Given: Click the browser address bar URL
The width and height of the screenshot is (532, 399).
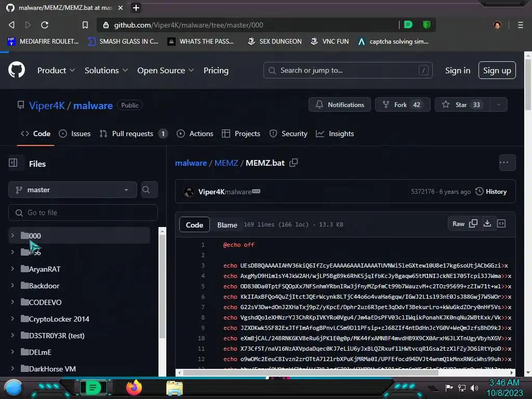Looking at the screenshot, I should click(188, 25).
